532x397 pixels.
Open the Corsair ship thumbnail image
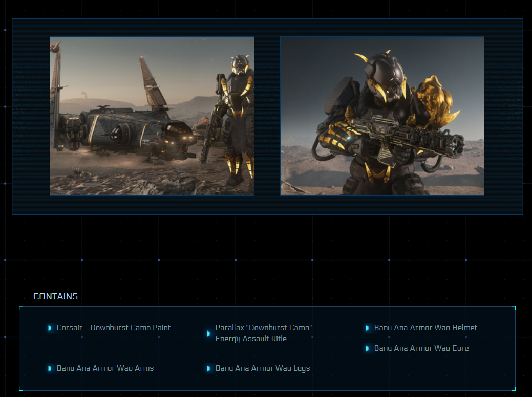[152, 116]
